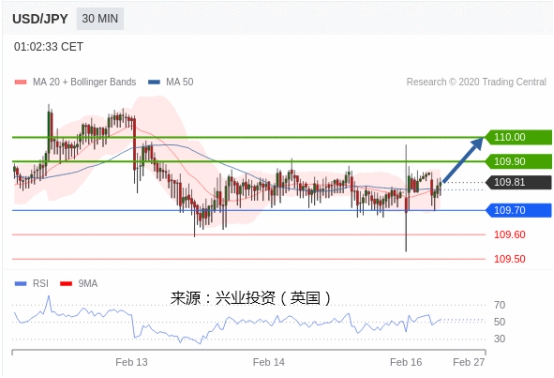Image resolution: width=554 pixels, height=378 pixels.
Task: Click the RSI legend label
Action: point(40,283)
